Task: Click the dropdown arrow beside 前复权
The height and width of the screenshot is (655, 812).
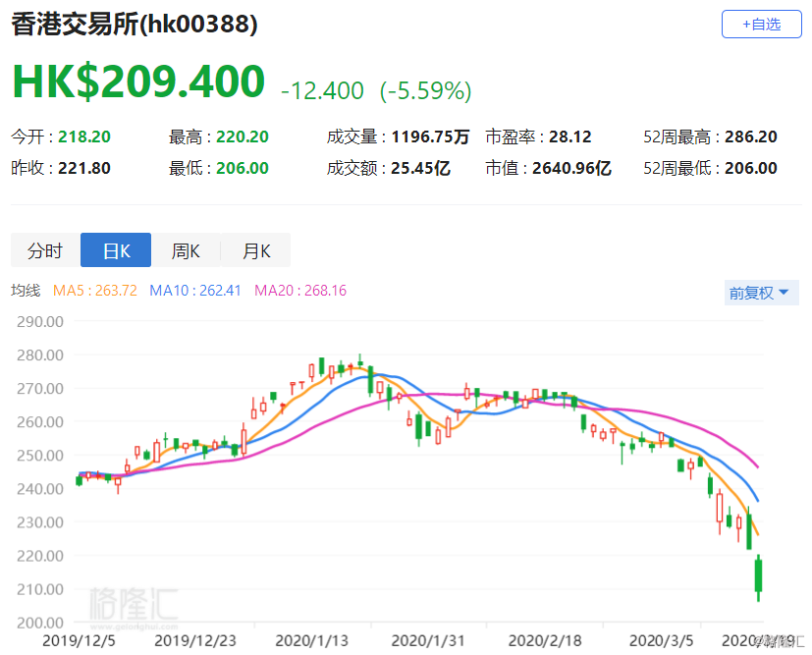Action: 784,293
